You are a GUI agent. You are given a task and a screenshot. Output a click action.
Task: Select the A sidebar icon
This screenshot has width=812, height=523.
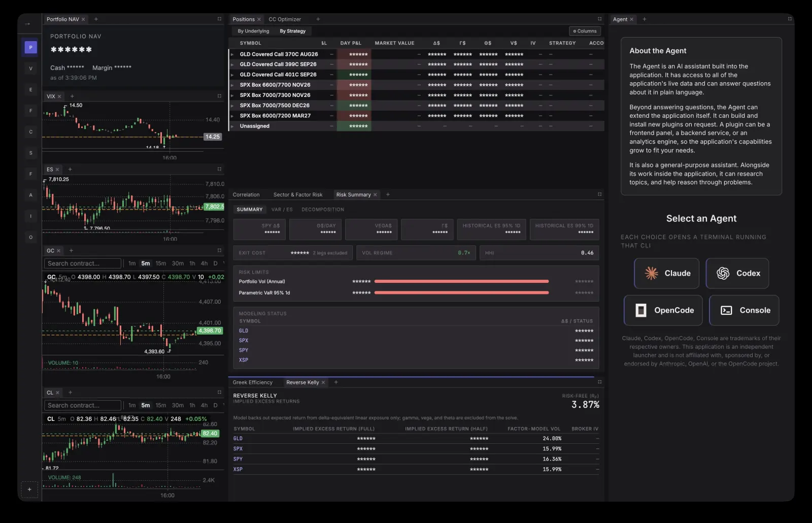click(x=30, y=195)
